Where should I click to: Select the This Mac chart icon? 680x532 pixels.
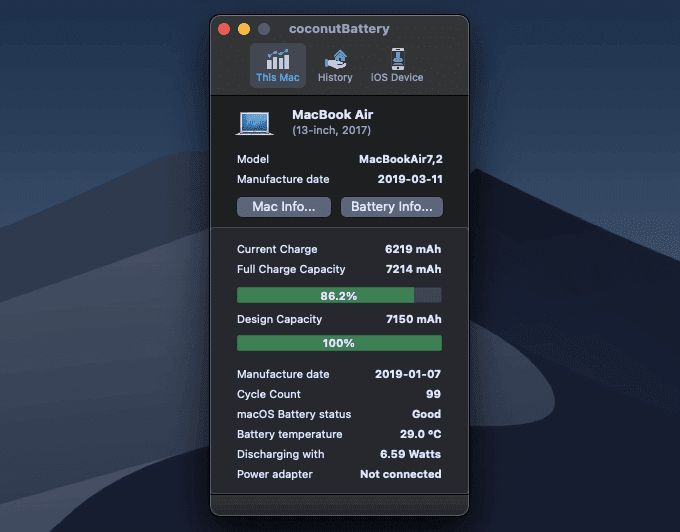278,59
